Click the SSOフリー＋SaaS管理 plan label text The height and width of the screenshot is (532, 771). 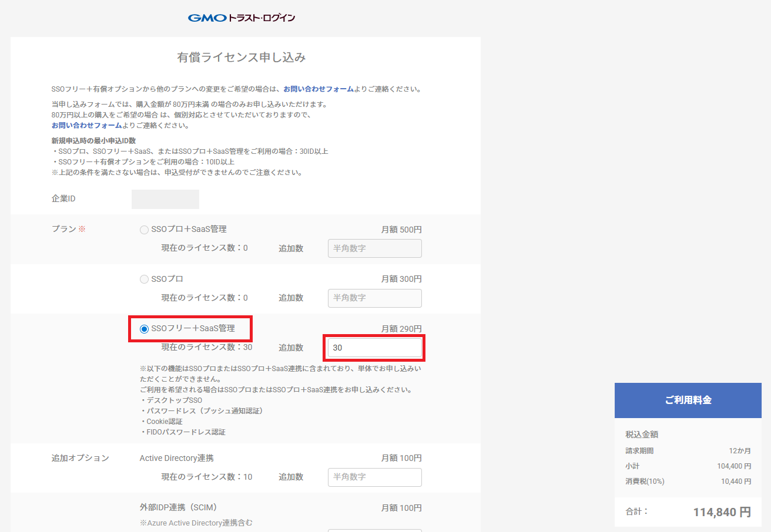pos(193,329)
